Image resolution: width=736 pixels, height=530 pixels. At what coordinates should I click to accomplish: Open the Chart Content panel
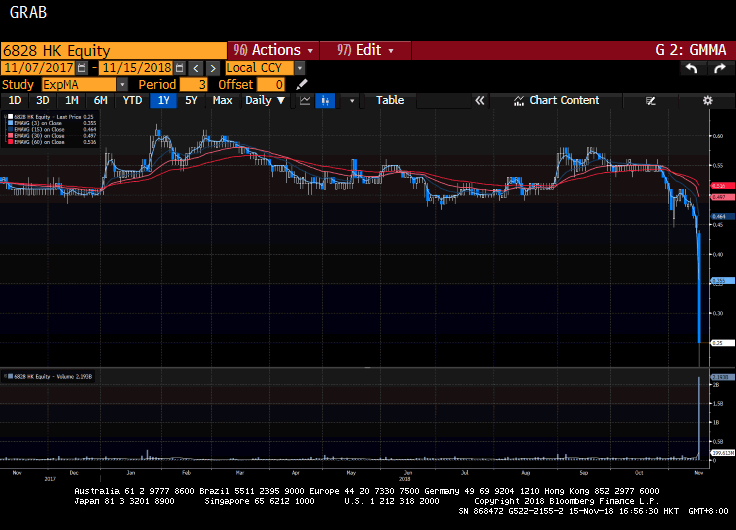556,100
